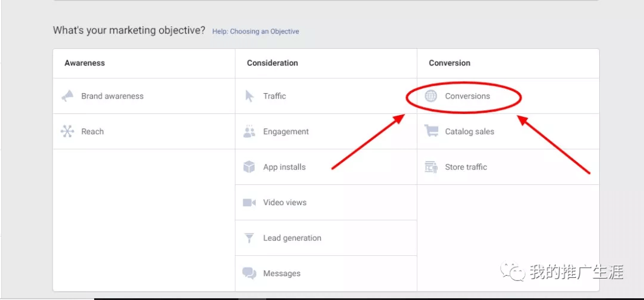Select the Lead generation funnel icon
The height and width of the screenshot is (300, 644).
(249, 238)
